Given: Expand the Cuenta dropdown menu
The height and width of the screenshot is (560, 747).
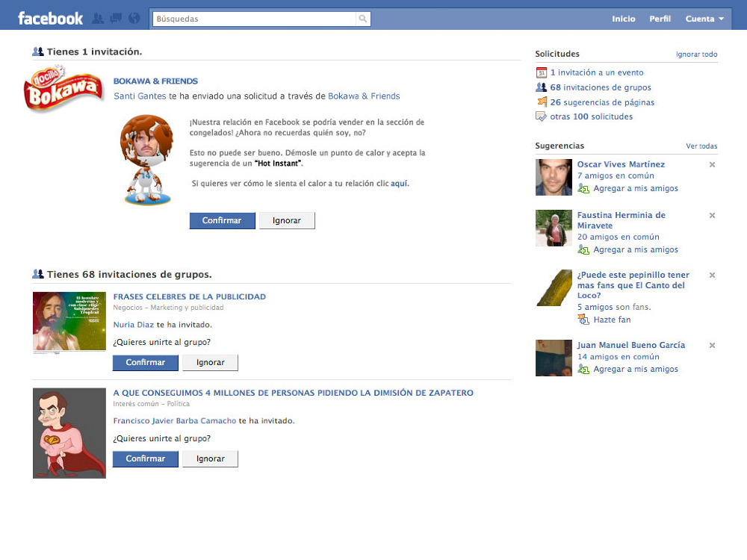Looking at the screenshot, I should coord(704,19).
